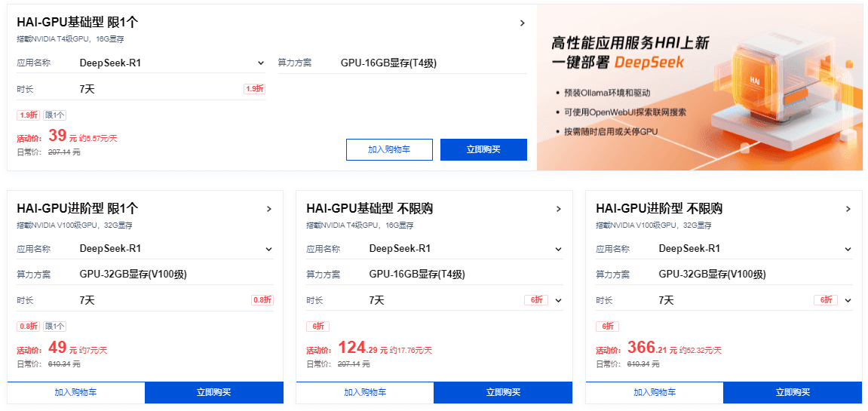Click the HAI-GPU基础型 限1个 title
Screen dimensions: 868x411
pyautogui.click(x=78, y=23)
